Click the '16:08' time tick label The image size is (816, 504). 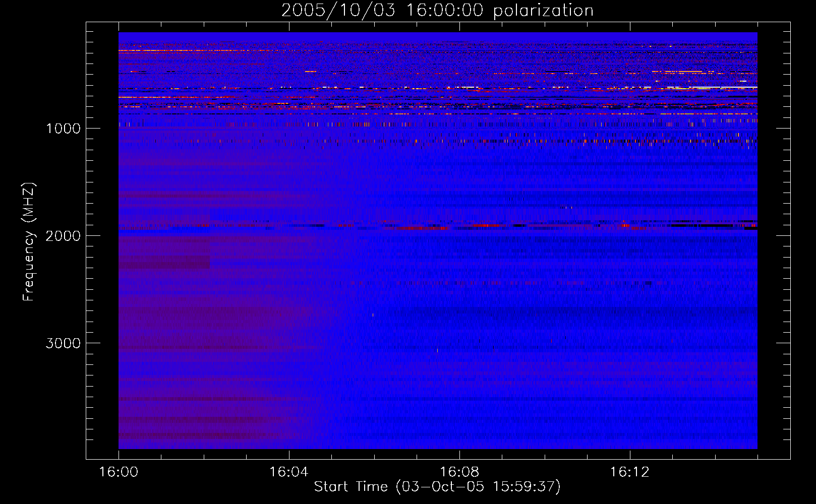tap(459, 472)
